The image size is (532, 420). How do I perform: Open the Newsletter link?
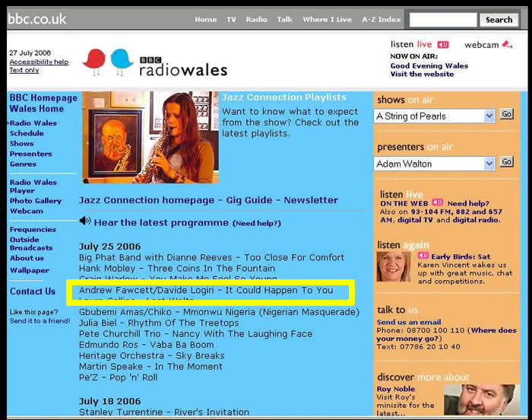311,200
